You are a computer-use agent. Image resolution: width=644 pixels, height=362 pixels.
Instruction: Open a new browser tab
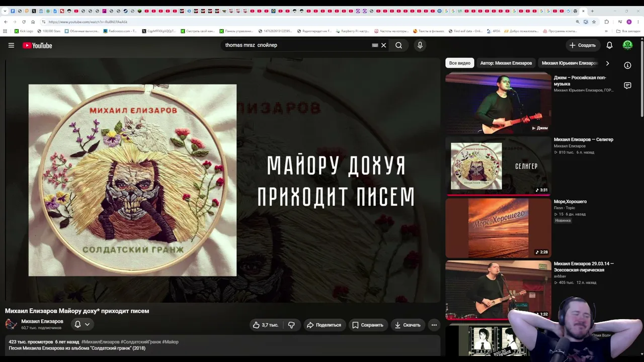click(x=592, y=11)
